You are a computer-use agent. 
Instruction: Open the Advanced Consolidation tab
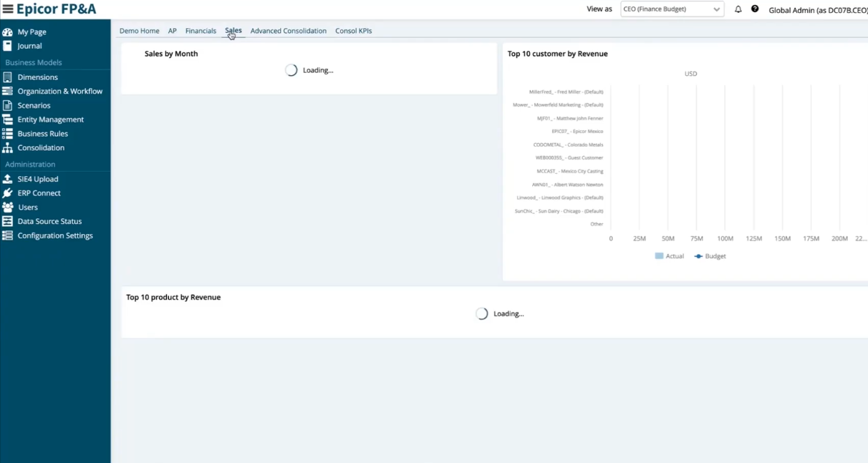point(289,31)
